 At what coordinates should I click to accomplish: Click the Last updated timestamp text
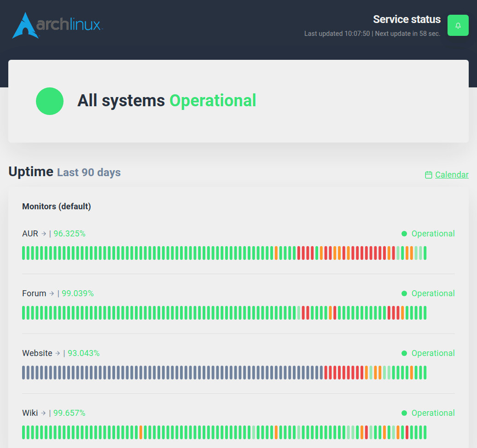click(x=372, y=34)
